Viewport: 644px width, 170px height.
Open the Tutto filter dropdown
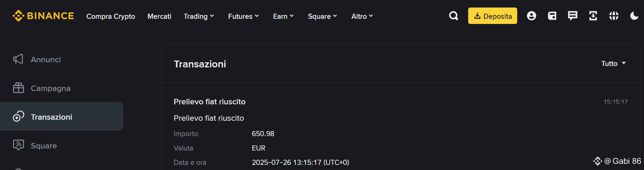point(613,63)
